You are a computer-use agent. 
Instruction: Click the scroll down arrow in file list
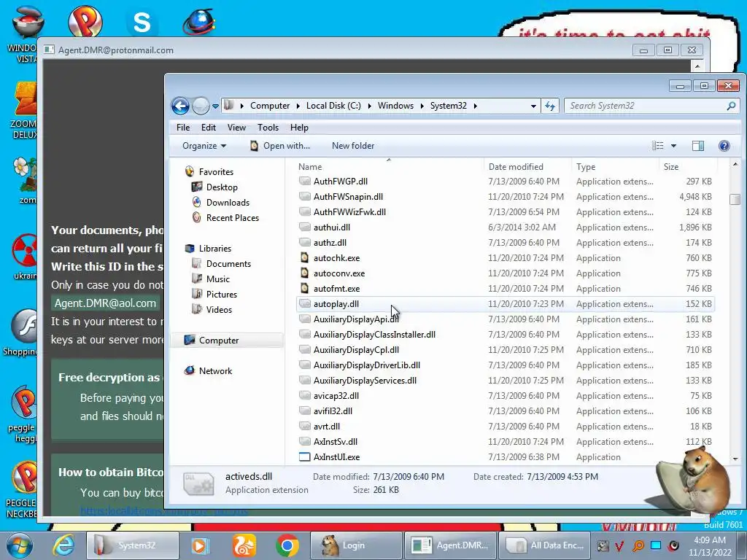[735, 459]
